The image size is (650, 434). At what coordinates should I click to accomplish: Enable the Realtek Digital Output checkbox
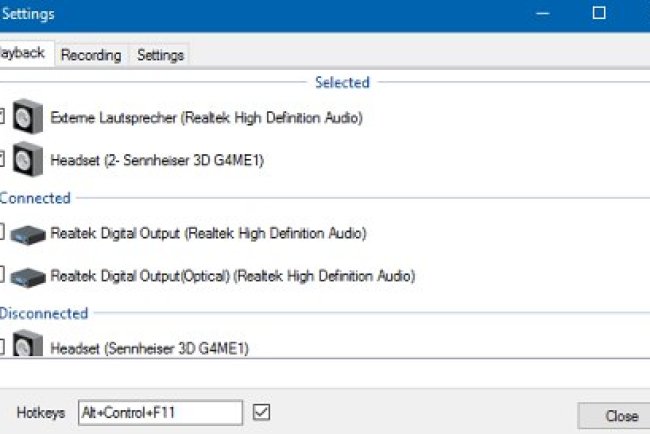pyautogui.click(x=2, y=232)
